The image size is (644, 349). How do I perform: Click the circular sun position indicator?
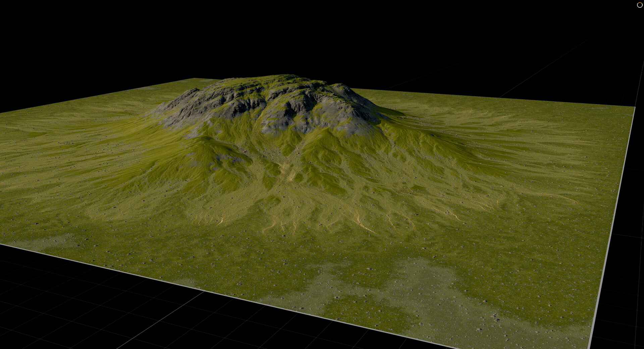(x=639, y=5)
